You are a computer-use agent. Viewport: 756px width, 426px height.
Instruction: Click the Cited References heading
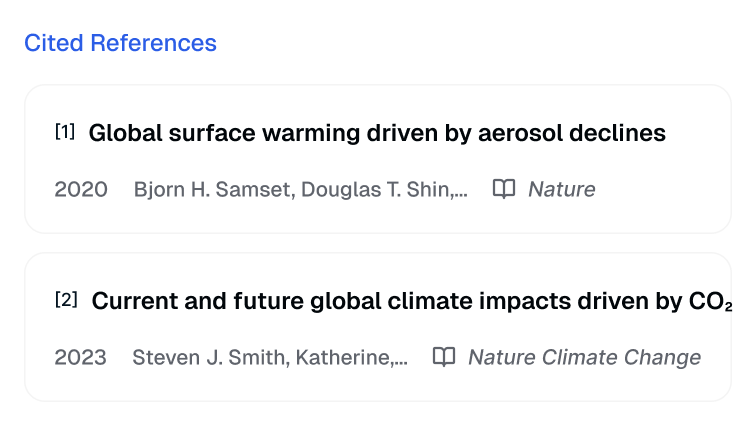click(x=120, y=43)
